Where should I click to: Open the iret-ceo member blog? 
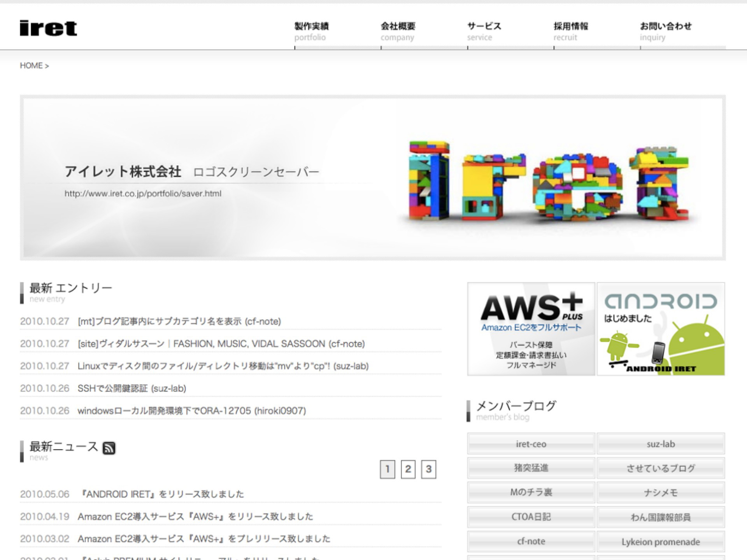pos(531,444)
